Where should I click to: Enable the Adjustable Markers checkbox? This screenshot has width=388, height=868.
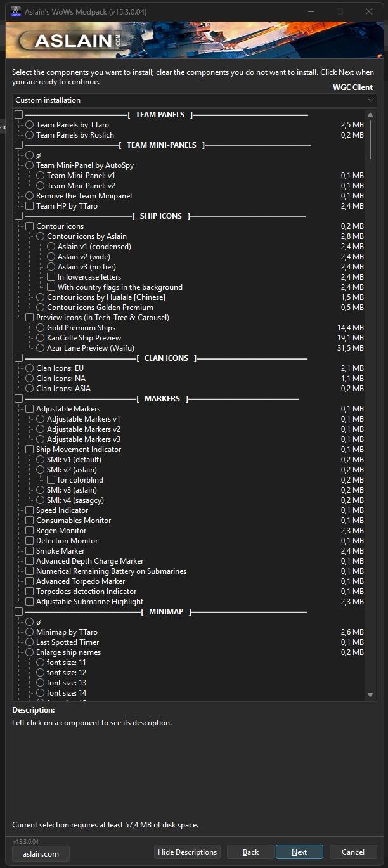(29, 409)
